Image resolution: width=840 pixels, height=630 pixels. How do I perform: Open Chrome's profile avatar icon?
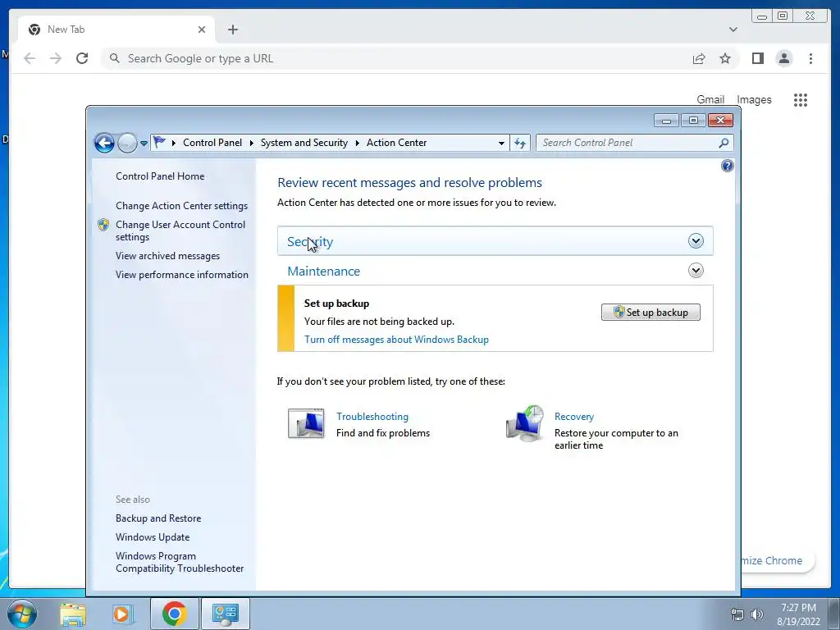point(783,58)
